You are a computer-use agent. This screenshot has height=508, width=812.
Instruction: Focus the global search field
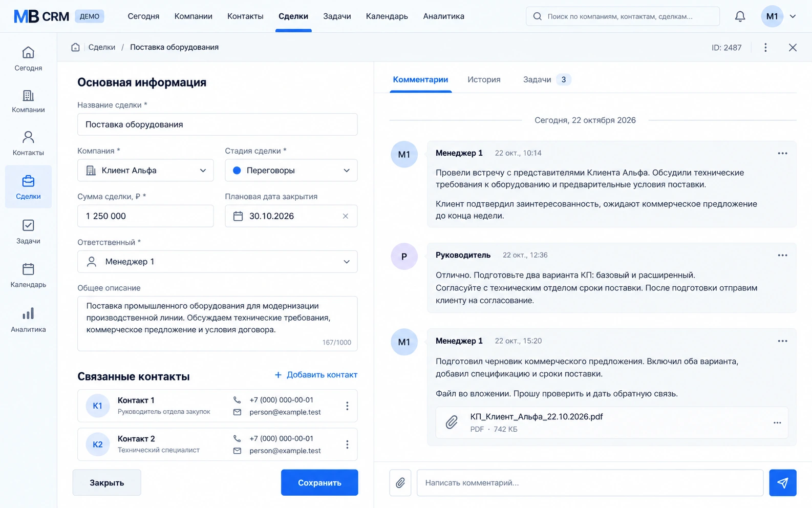(623, 16)
